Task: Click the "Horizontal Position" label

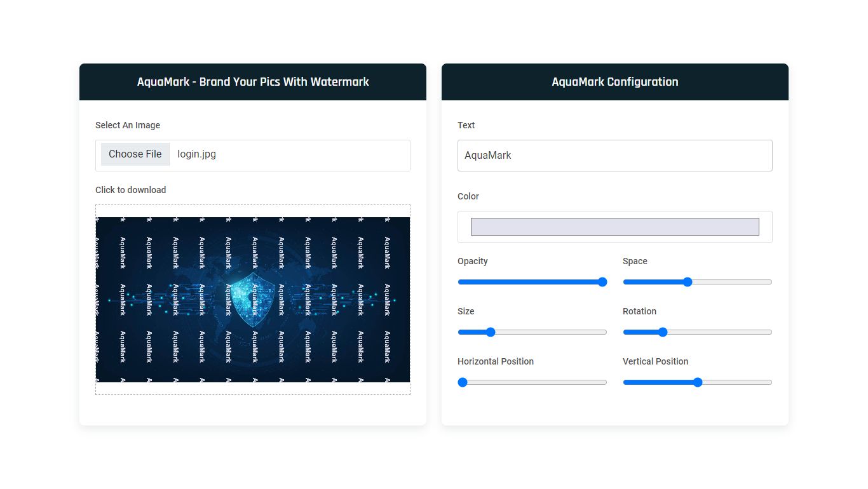Action: point(496,361)
